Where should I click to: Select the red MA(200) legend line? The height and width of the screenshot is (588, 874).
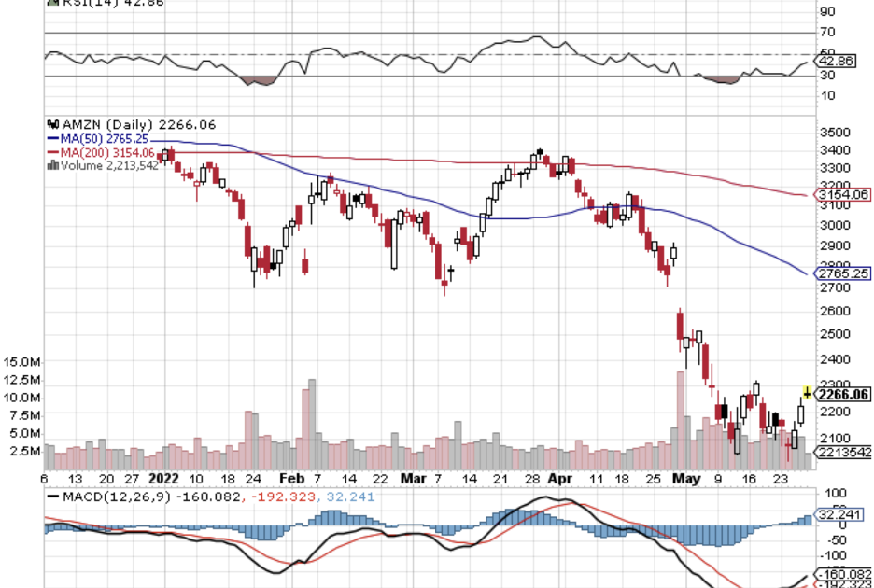(52, 152)
